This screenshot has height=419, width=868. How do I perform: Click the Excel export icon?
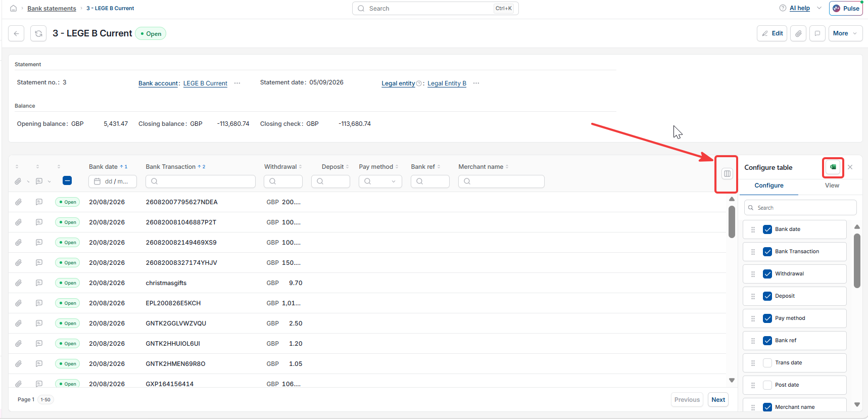(833, 167)
